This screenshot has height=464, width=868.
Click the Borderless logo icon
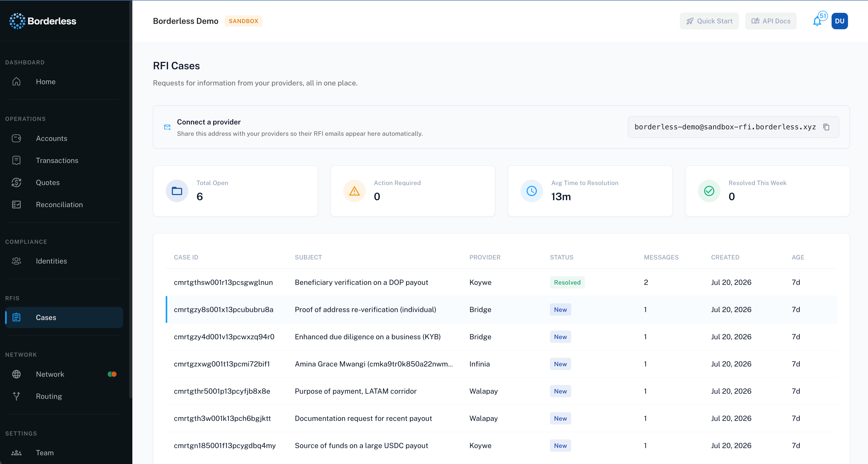point(17,21)
